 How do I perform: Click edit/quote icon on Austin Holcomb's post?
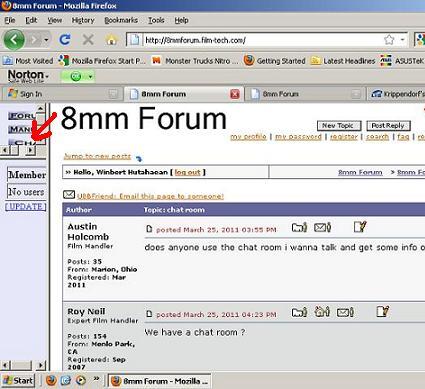pyautogui.click(x=360, y=227)
